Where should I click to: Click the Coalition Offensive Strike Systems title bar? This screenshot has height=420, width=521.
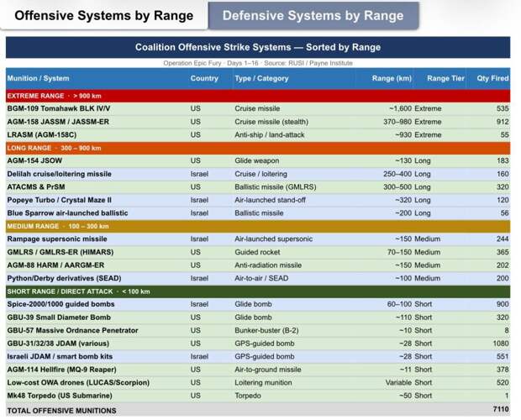(x=257, y=48)
